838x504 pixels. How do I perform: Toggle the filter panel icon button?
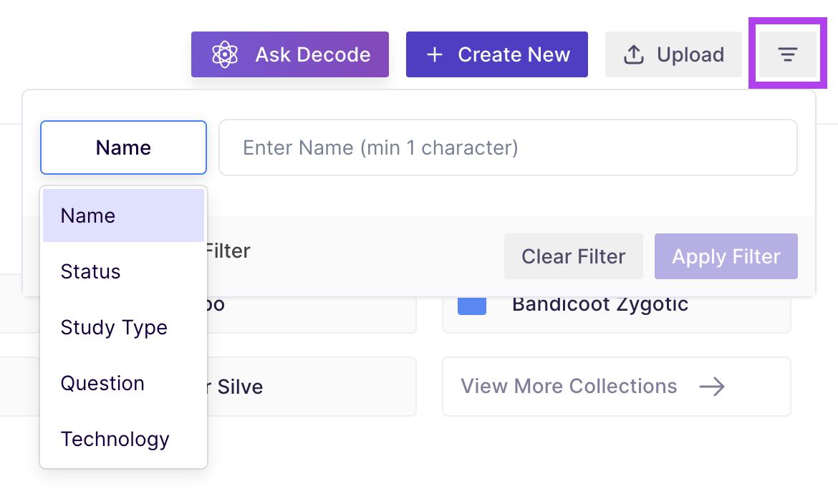point(788,54)
